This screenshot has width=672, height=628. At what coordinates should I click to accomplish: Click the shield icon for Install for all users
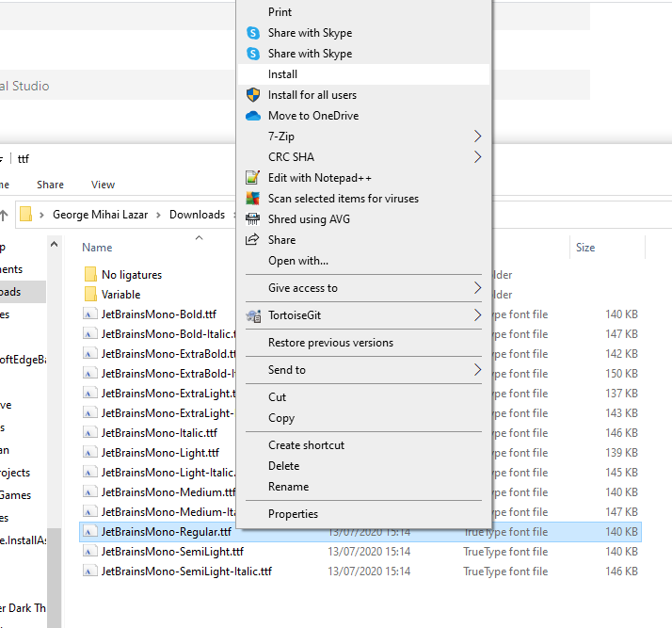coord(253,95)
